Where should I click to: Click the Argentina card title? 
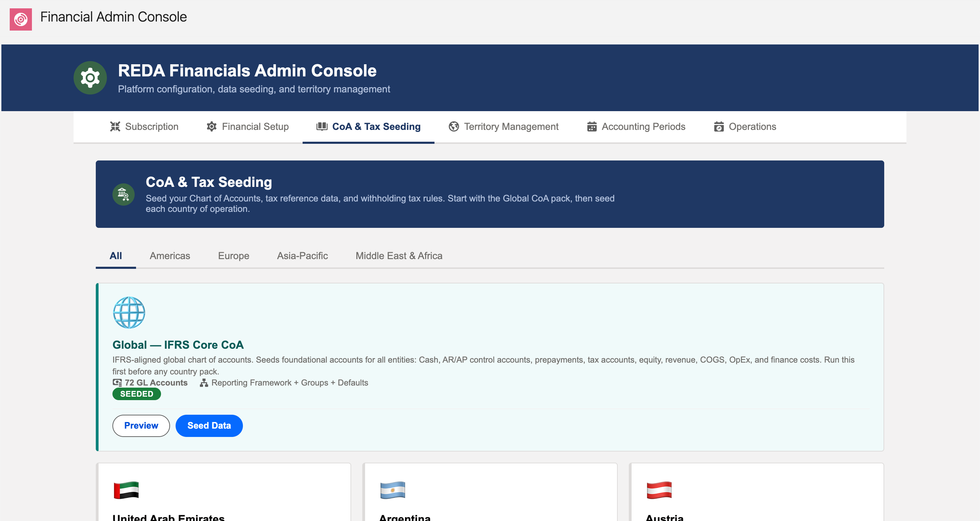[x=405, y=517]
